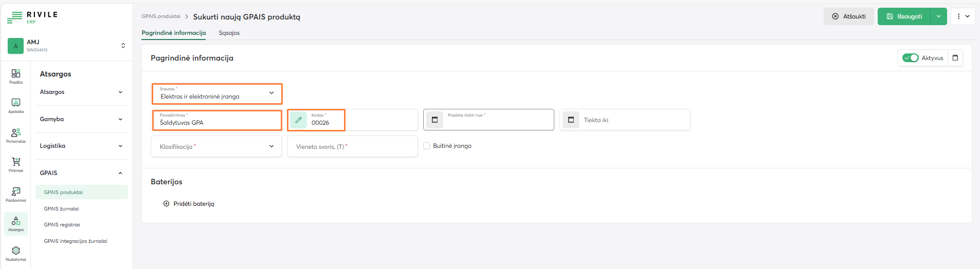This screenshot has height=269, width=980.
Task: Check the Buitinė įranga checkbox
Action: point(426,146)
